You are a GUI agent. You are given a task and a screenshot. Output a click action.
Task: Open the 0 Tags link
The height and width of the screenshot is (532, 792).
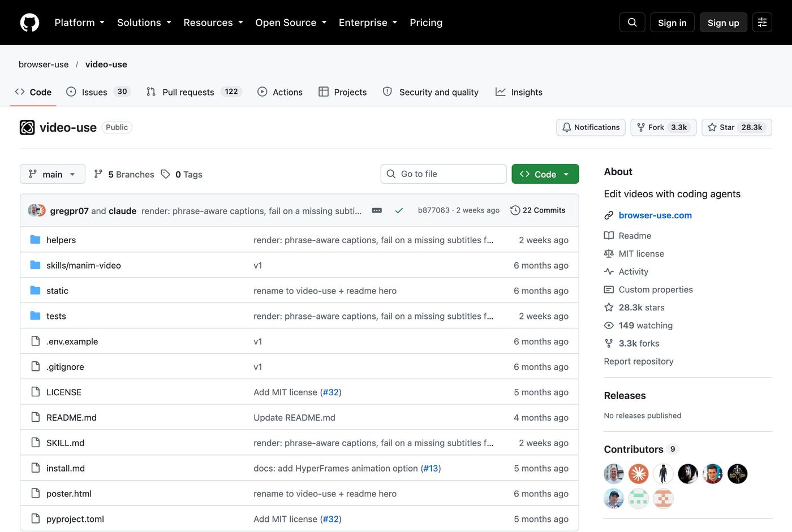click(182, 174)
